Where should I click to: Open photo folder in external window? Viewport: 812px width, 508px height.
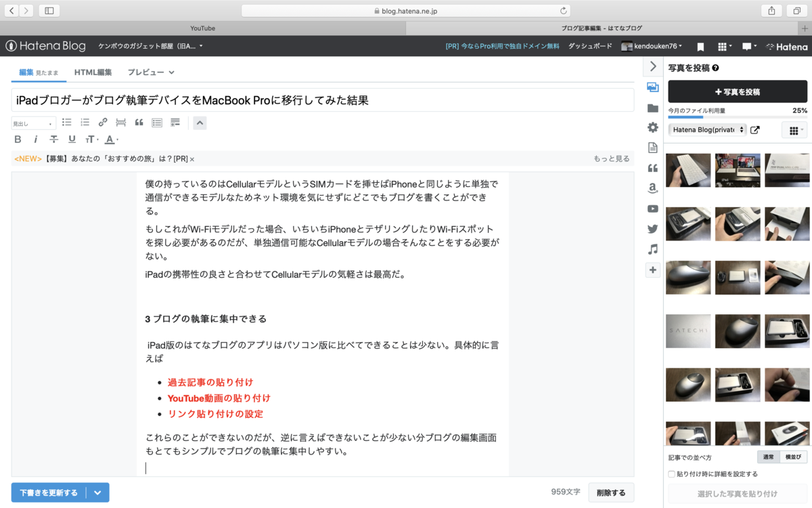(x=755, y=129)
